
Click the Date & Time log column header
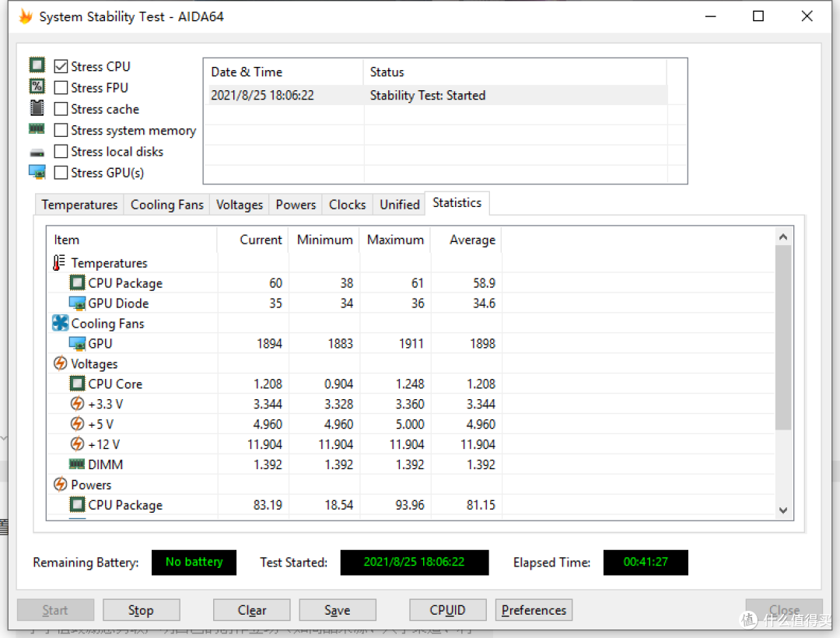[x=284, y=72]
